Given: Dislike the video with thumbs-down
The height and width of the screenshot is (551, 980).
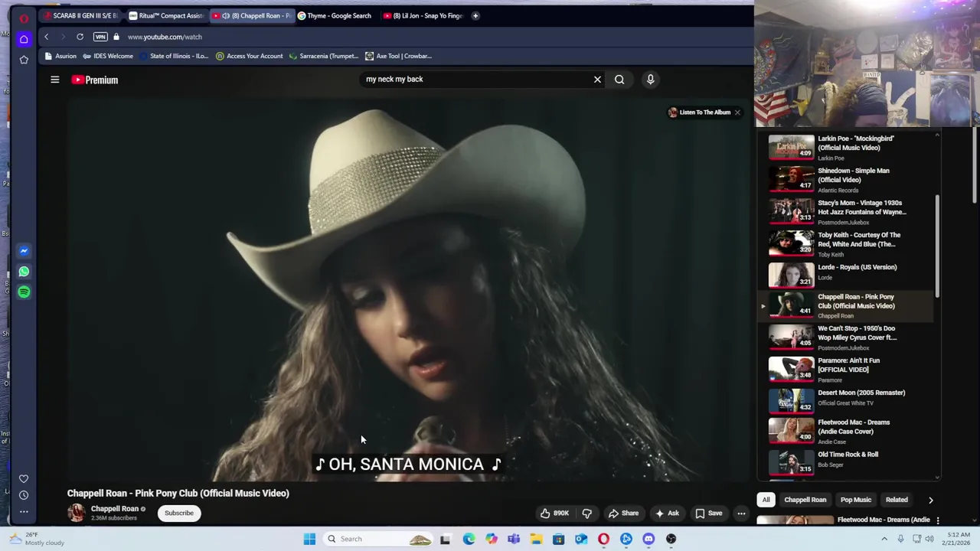Looking at the screenshot, I should point(586,514).
